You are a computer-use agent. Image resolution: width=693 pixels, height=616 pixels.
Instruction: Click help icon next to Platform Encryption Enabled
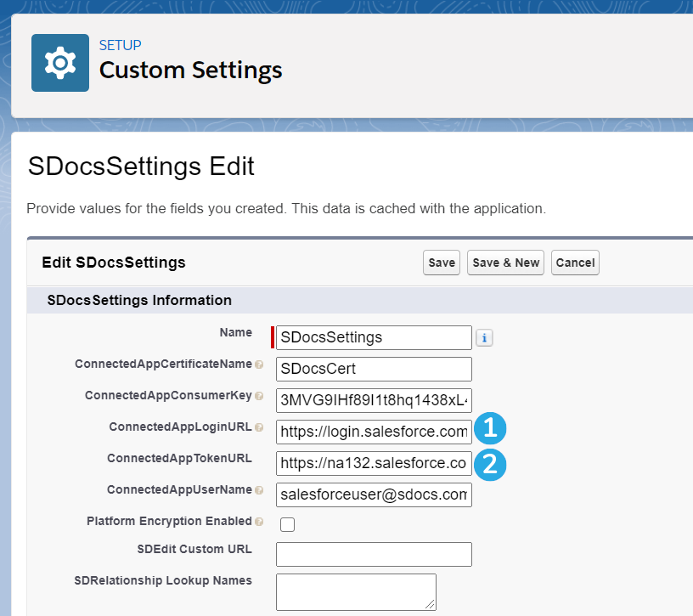[259, 522]
